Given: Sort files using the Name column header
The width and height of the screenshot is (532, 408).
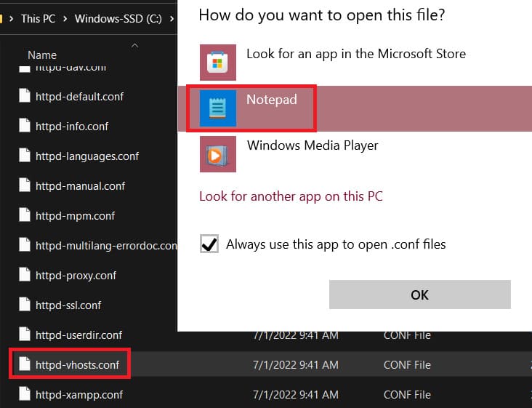Looking at the screenshot, I should tap(42, 55).
